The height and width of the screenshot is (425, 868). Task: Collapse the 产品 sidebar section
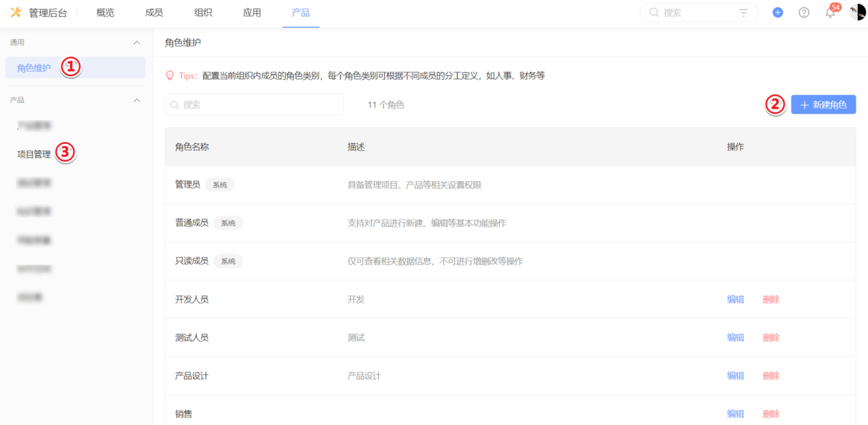[x=136, y=100]
